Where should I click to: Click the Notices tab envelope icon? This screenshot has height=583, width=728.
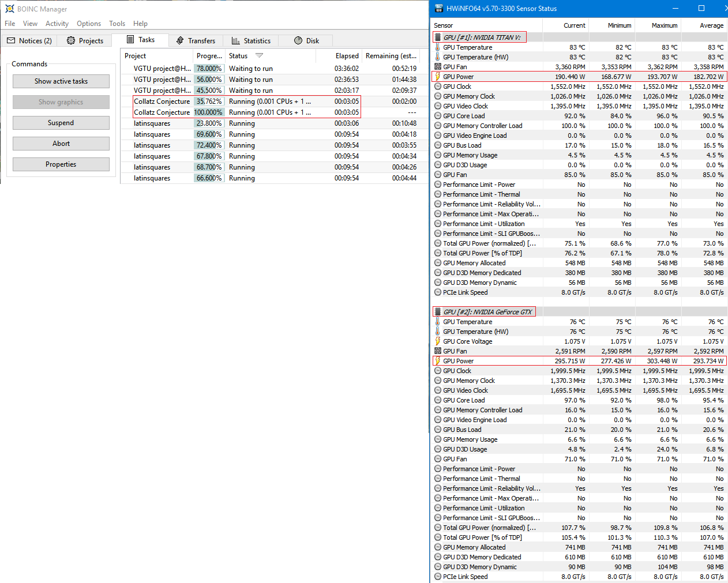pyautogui.click(x=11, y=40)
